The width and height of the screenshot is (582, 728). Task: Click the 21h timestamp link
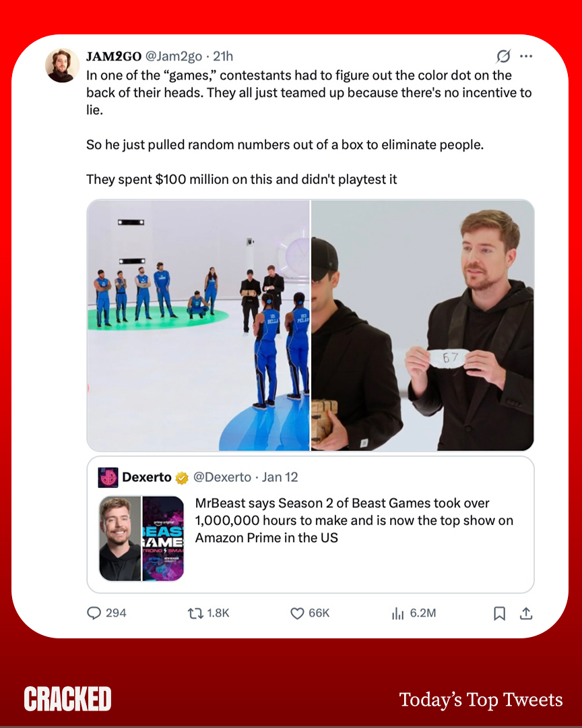pos(223,56)
